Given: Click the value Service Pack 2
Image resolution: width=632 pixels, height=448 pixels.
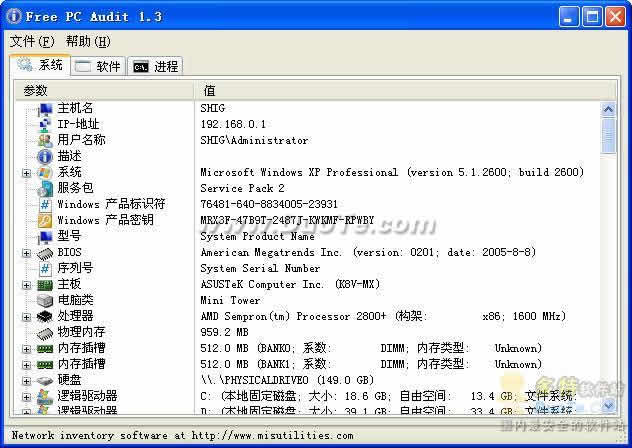Looking at the screenshot, I should pos(242,188).
